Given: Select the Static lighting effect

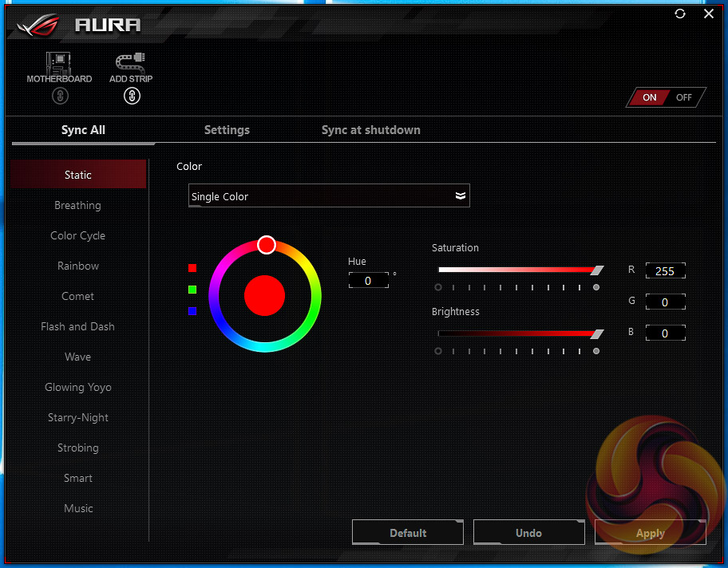Looking at the screenshot, I should (x=78, y=175).
